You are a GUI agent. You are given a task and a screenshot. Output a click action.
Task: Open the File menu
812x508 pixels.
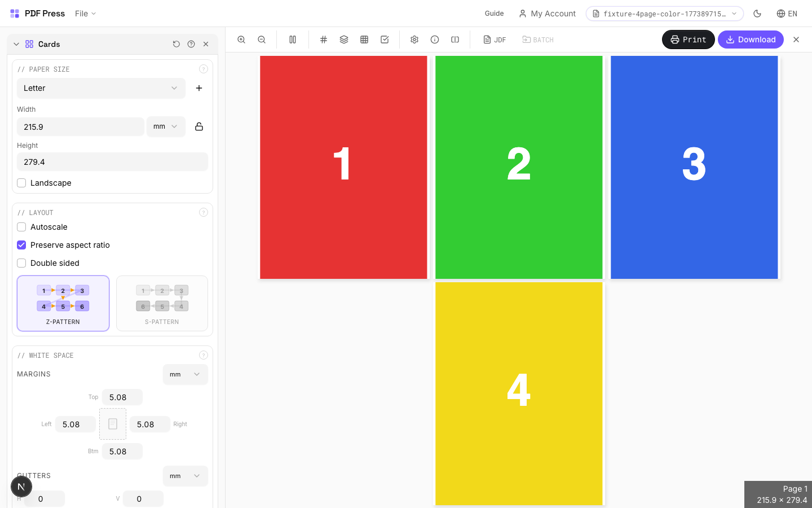pos(85,14)
